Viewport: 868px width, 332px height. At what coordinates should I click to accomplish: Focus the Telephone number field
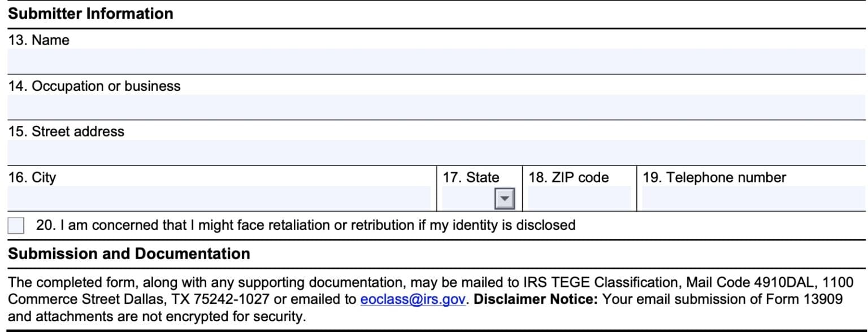(x=753, y=198)
